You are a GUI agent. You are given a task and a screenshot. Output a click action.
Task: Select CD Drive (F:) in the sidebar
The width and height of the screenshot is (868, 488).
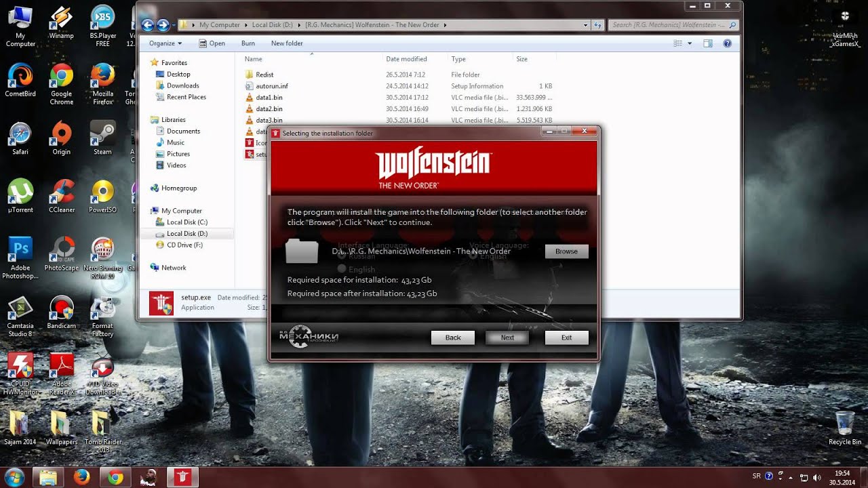184,245
